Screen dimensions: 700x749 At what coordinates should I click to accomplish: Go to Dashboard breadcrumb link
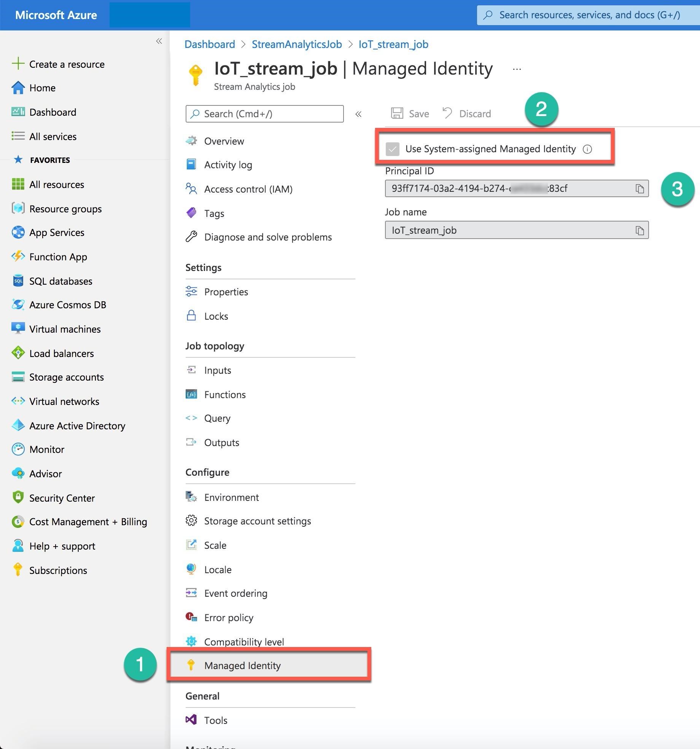[210, 44]
